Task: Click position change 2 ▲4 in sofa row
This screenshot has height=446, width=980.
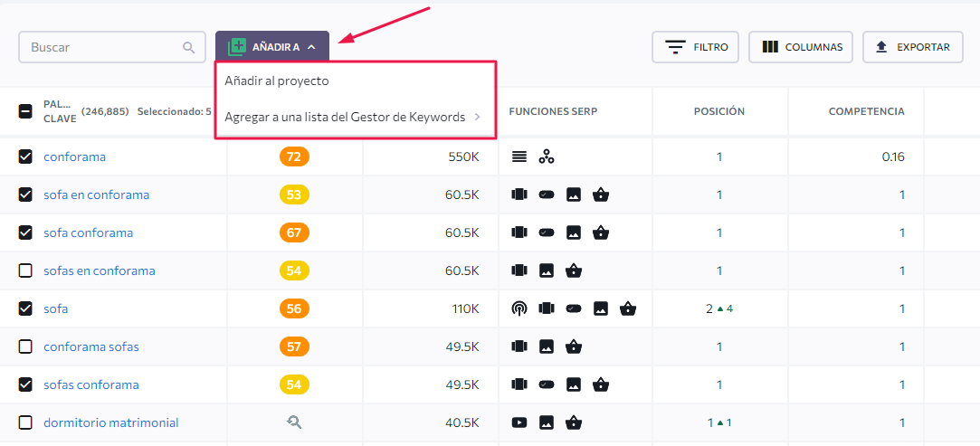Action: pos(718,308)
